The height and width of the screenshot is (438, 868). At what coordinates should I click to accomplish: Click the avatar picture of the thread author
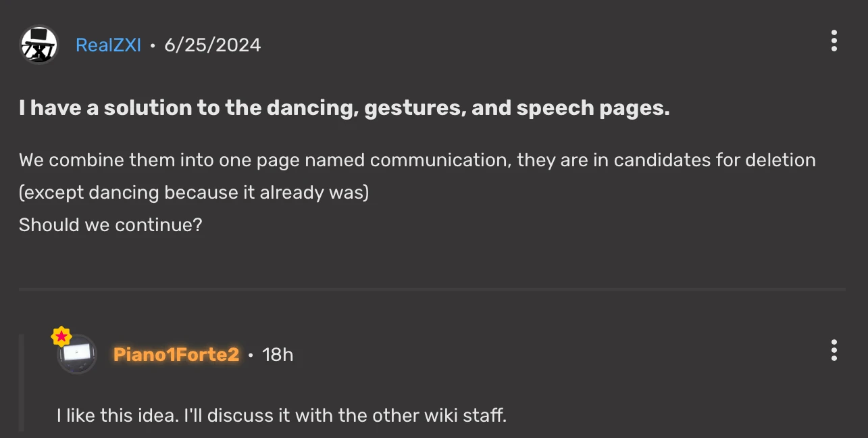(x=39, y=44)
